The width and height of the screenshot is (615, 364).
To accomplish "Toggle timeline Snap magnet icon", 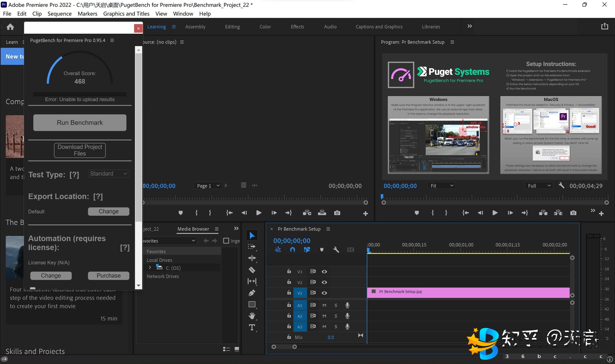I will (292, 250).
